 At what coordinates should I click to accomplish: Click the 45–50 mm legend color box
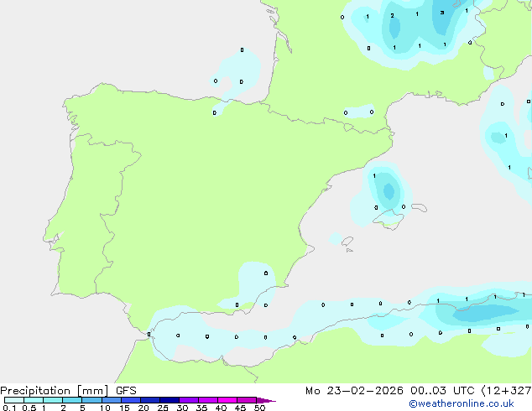click(x=247, y=400)
